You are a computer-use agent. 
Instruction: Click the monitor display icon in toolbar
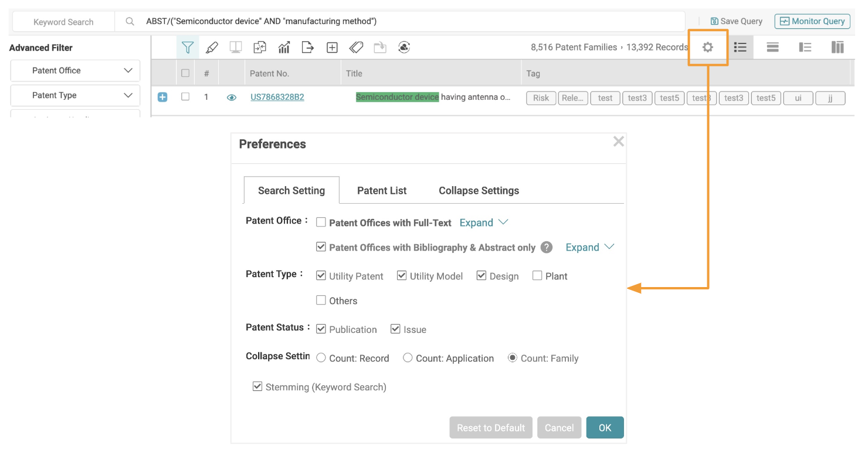click(x=236, y=48)
